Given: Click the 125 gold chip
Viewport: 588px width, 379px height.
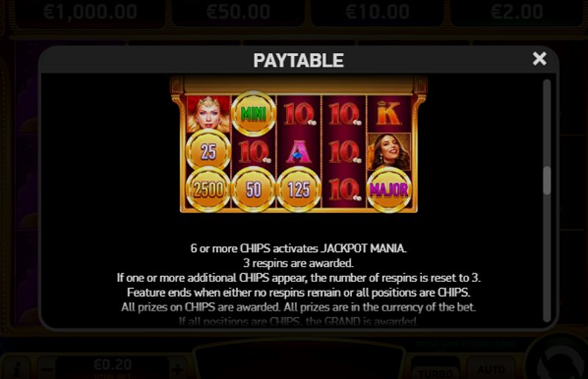Looking at the screenshot, I should [298, 189].
